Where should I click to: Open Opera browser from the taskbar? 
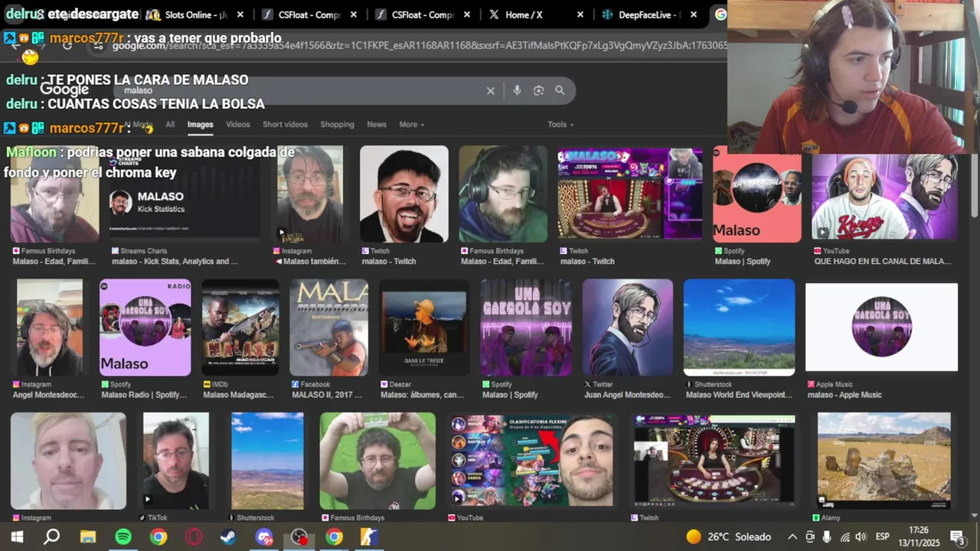194,537
